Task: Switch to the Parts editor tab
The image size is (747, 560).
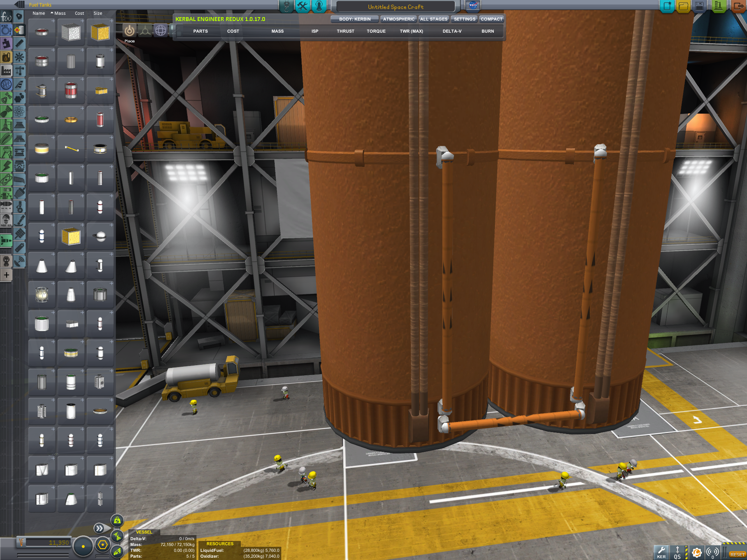Action: [286, 6]
